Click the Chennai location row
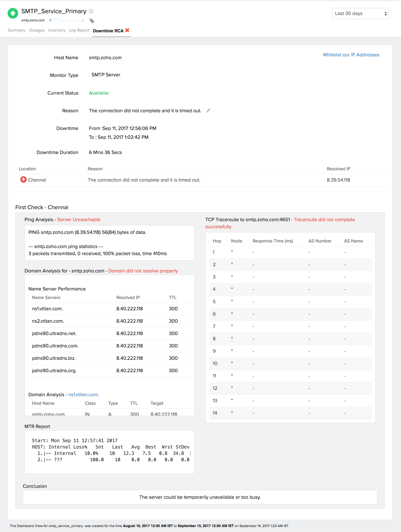Screen dimensions: 401x532 pyautogui.click(x=37, y=180)
